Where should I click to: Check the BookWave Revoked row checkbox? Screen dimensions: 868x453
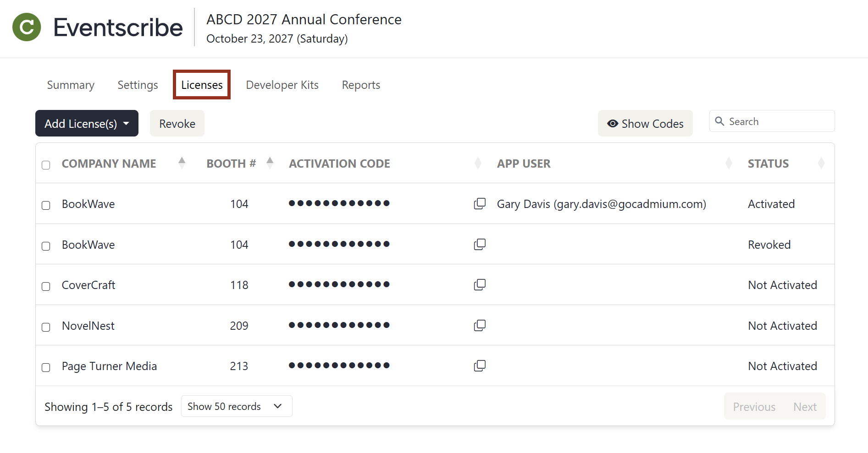(x=46, y=246)
